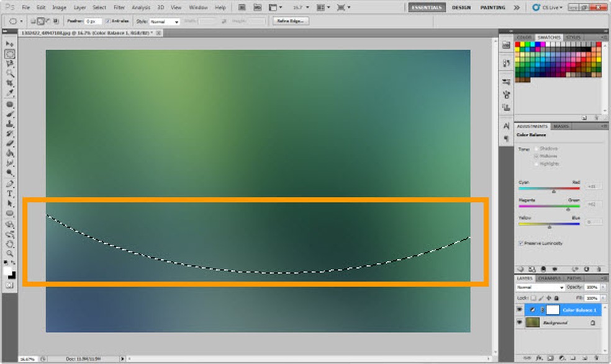This screenshot has height=364, width=611.
Task: Expand the workspace switcher chevron
Action: pyautogui.click(x=517, y=7)
